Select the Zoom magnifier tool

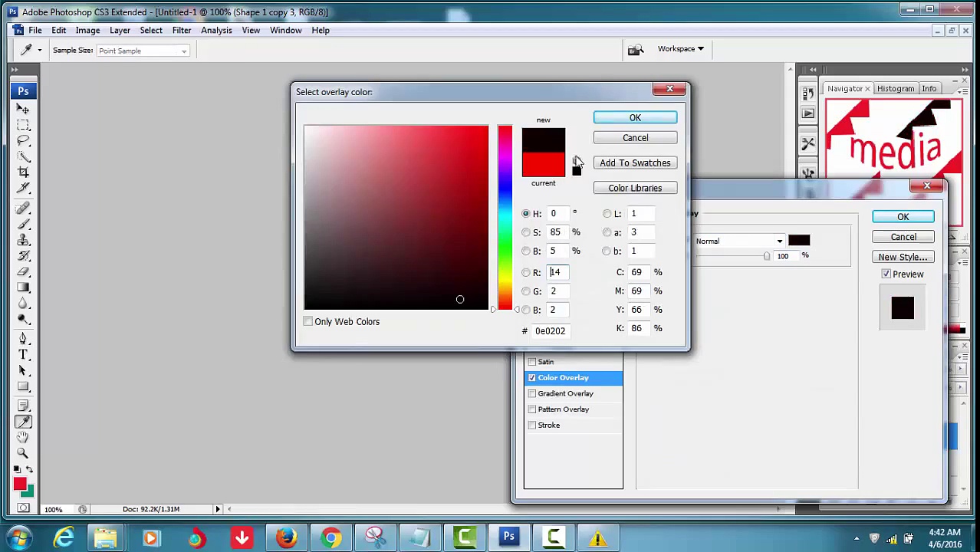pyautogui.click(x=23, y=453)
